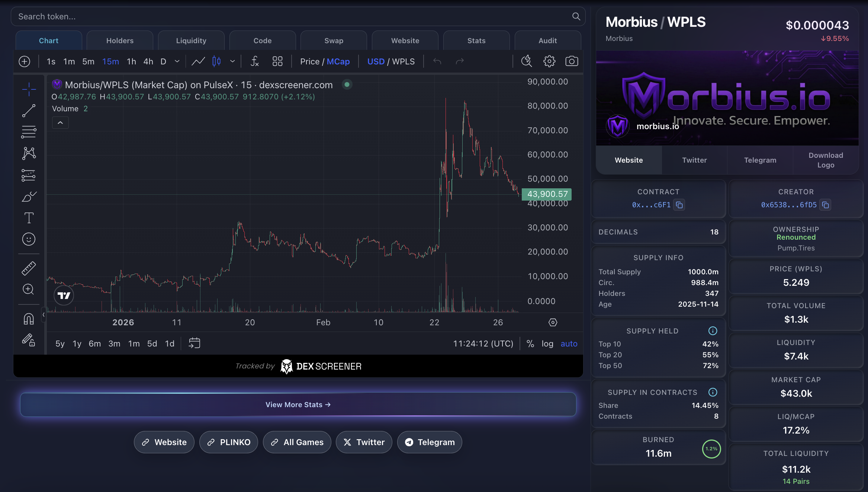Click the text annotation tool
Screen dimensions: 868x492
29,218
